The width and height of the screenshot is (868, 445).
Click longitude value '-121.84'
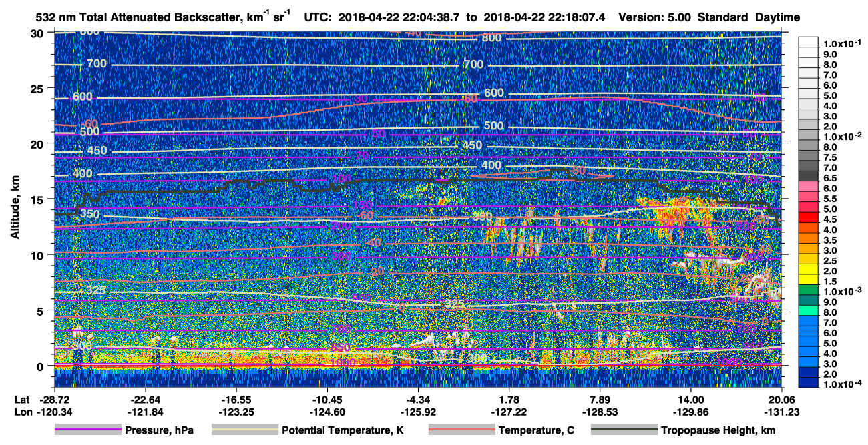(x=144, y=412)
